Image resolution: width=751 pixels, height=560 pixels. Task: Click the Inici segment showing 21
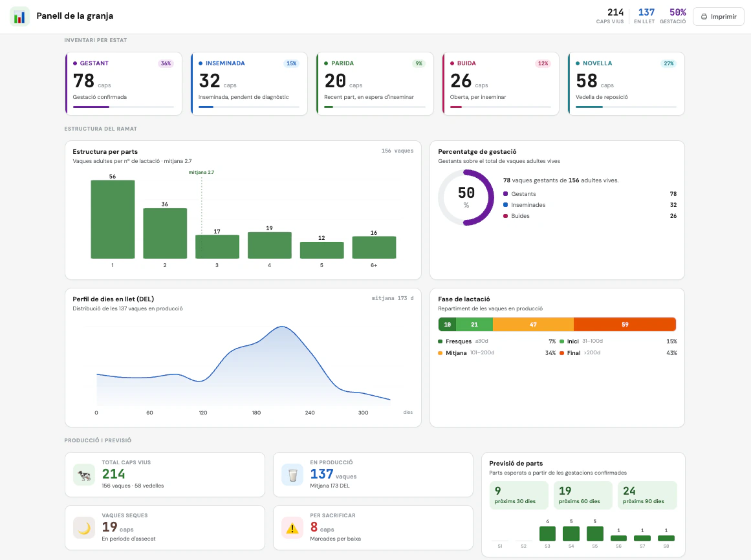[x=474, y=325]
